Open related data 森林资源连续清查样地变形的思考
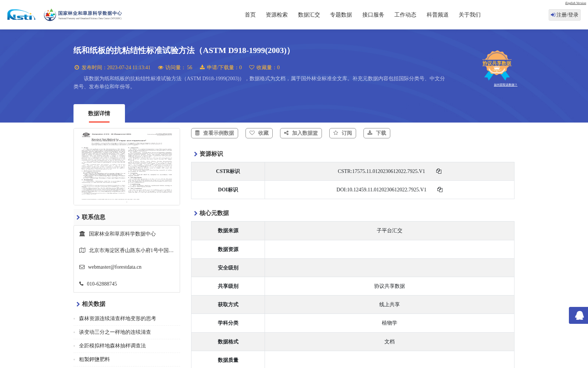 [x=118, y=319]
